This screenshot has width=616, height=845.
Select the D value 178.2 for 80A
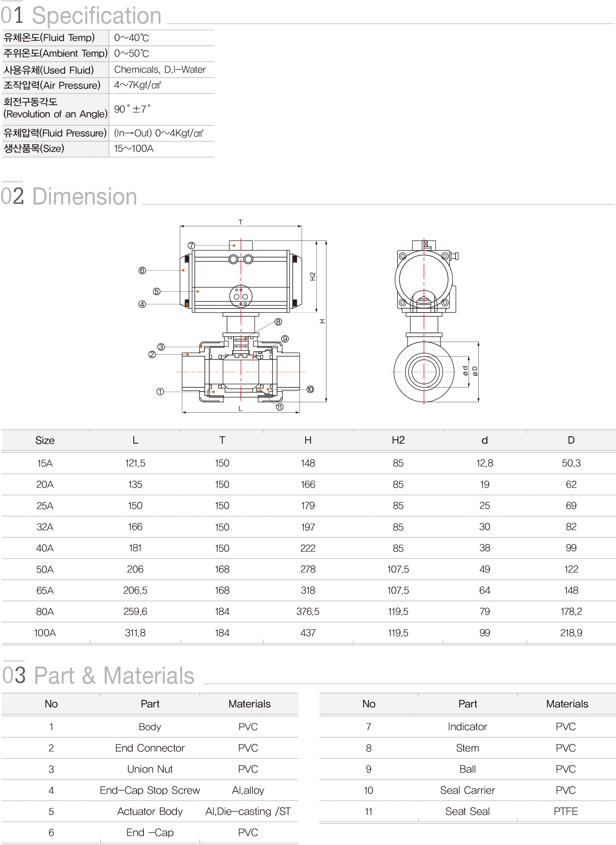click(x=571, y=611)
